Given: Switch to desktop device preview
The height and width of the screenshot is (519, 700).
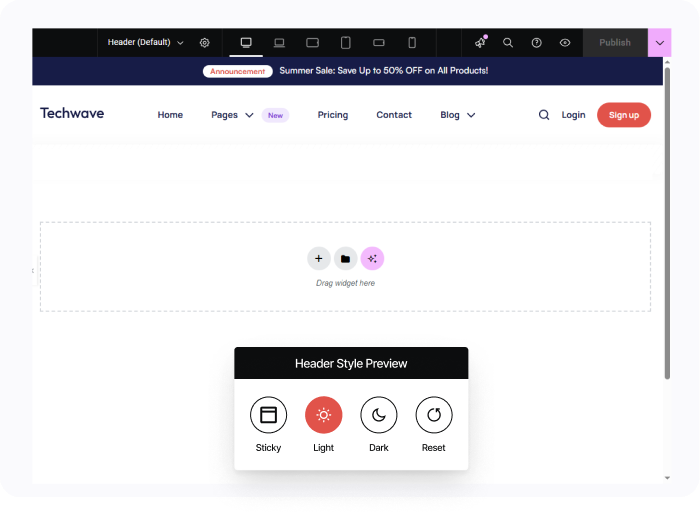Looking at the screenshot, I should pos(246,43).
